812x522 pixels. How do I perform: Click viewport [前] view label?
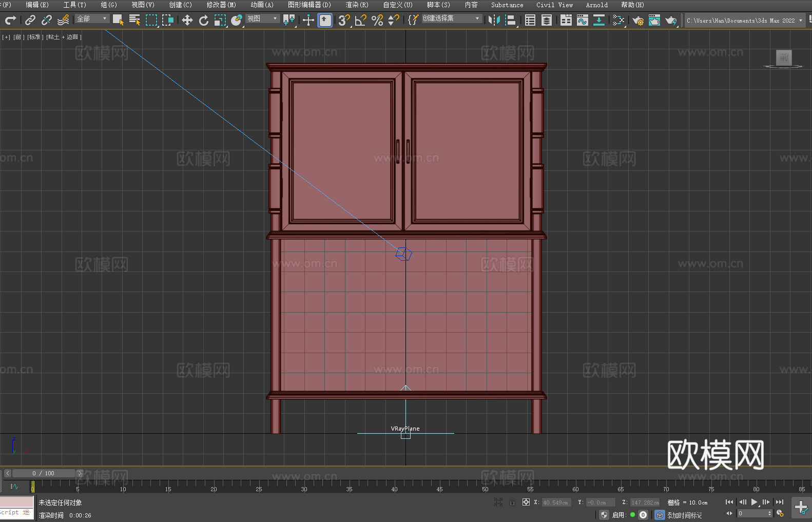pyautogui.click(x=19, y=37)
